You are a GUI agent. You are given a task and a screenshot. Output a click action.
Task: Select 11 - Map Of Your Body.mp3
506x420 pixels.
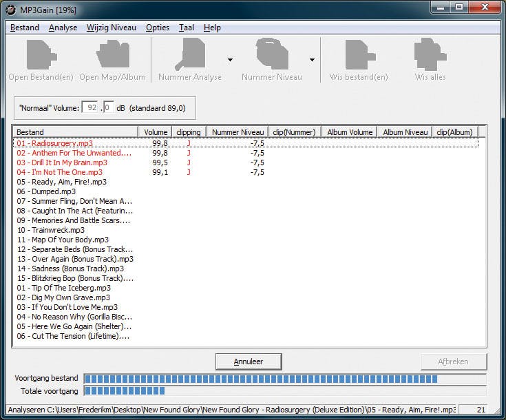(63, 240)
